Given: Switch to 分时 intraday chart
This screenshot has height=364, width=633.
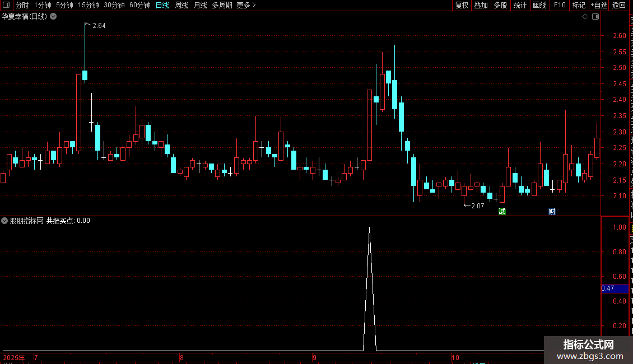Looking at the screenshot, I should click(22, 5).
